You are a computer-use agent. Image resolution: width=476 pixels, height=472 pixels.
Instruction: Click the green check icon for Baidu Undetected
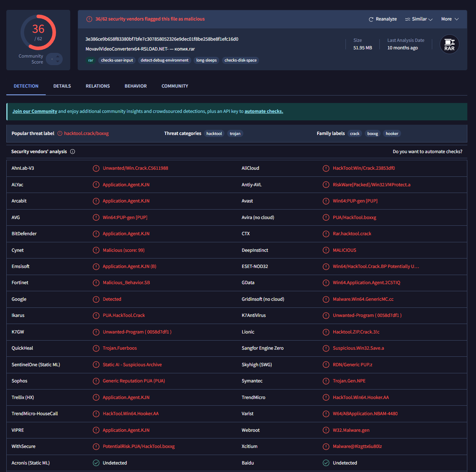point(326,463)
